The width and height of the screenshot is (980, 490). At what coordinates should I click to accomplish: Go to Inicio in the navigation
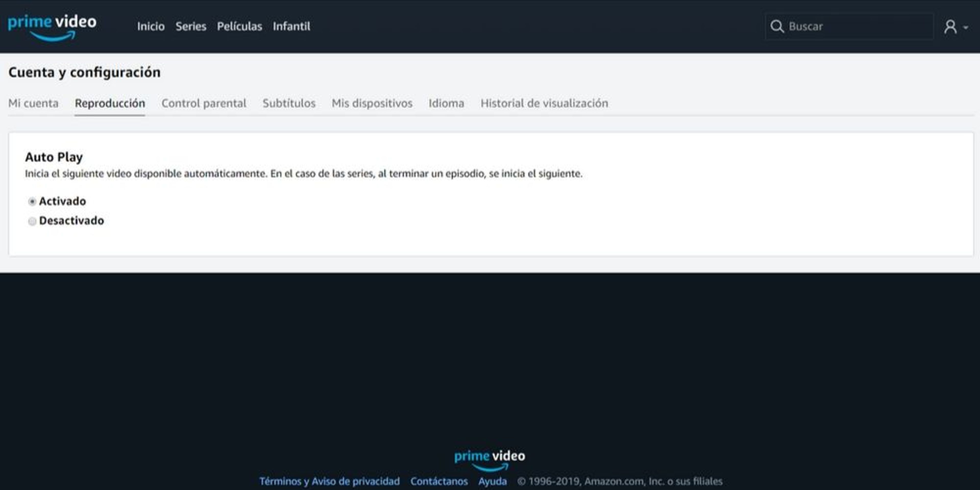click(151, 26)
